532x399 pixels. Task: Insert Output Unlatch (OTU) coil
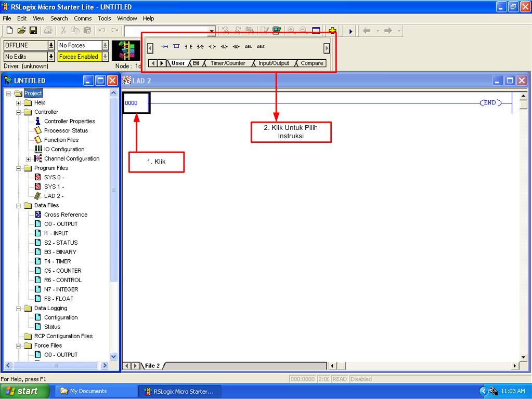point(236,47)
